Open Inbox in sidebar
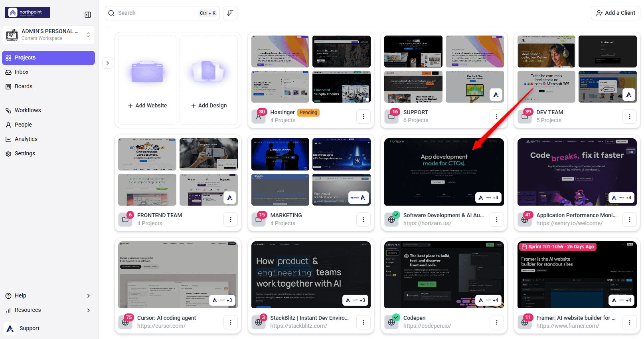Screen dimensions: 644x339 click(x=48, y=72)
